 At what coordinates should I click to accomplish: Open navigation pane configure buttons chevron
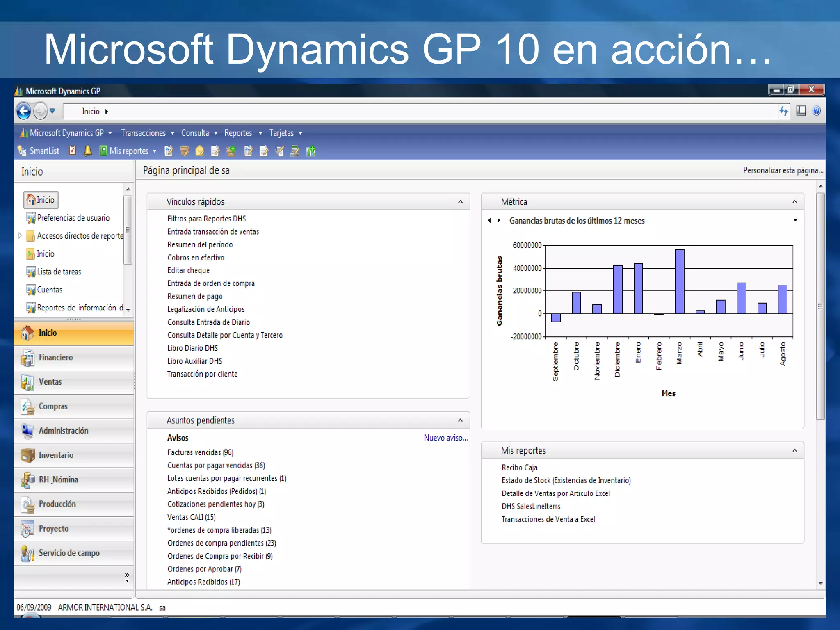pos(127,577)
